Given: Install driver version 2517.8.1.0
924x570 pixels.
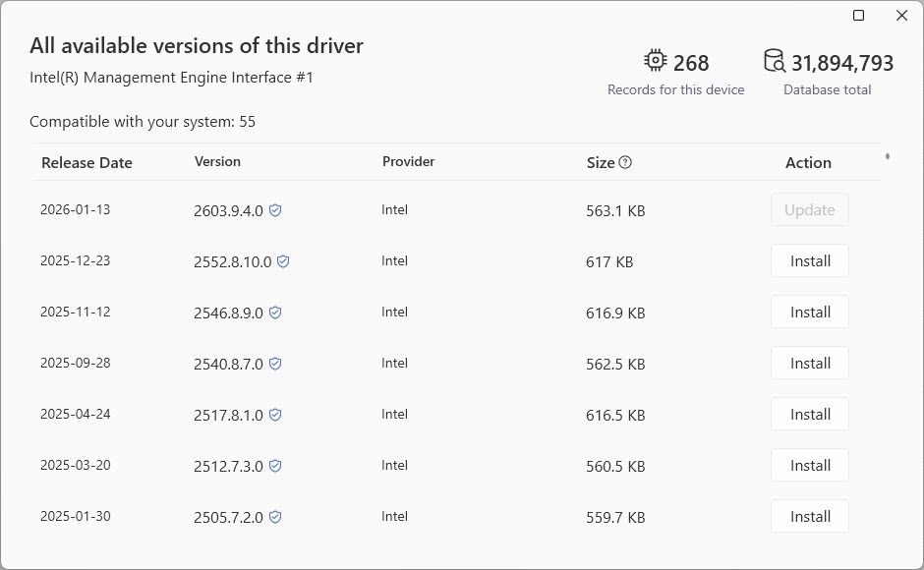Looking at the screenshot, I should point(810,414).
